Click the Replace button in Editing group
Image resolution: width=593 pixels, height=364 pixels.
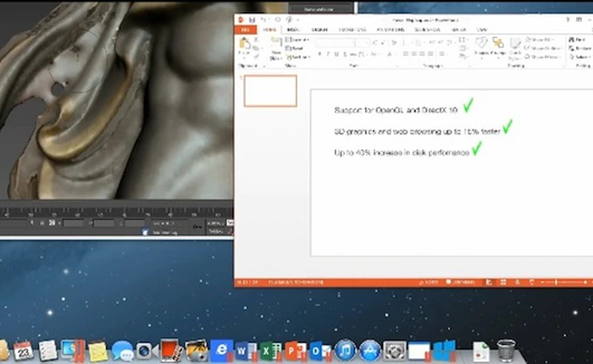tap(580, 48)
